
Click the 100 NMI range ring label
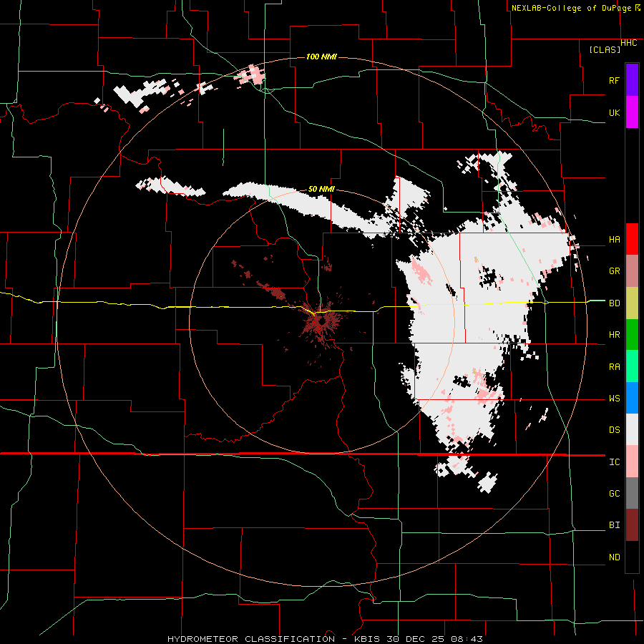coord(321,57)
